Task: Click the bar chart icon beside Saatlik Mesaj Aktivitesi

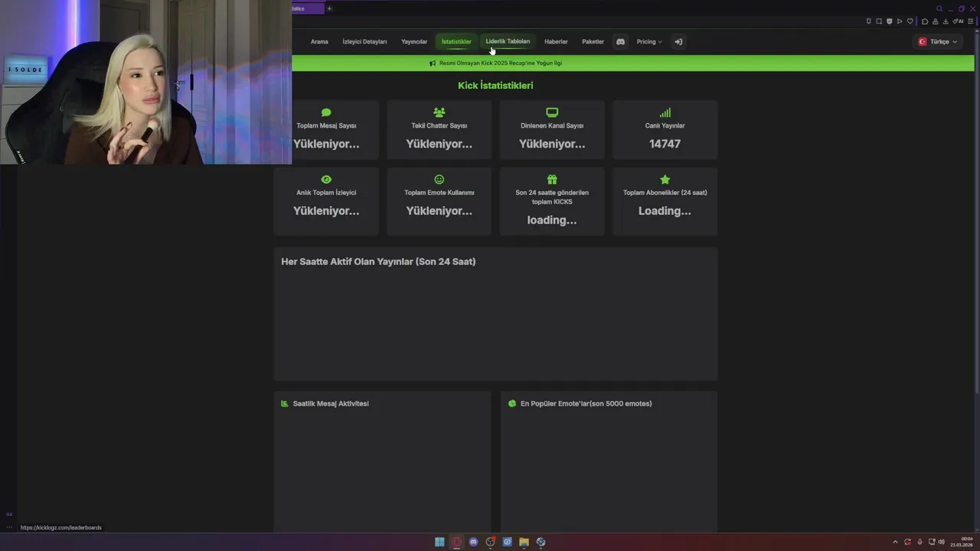Action: coord(285,403)
